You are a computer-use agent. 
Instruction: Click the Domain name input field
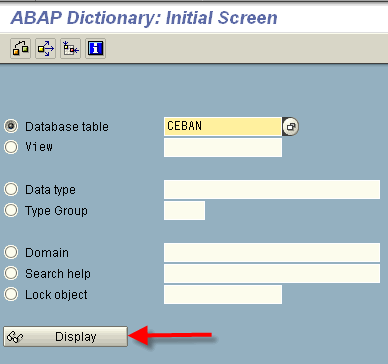click(272, 252)
